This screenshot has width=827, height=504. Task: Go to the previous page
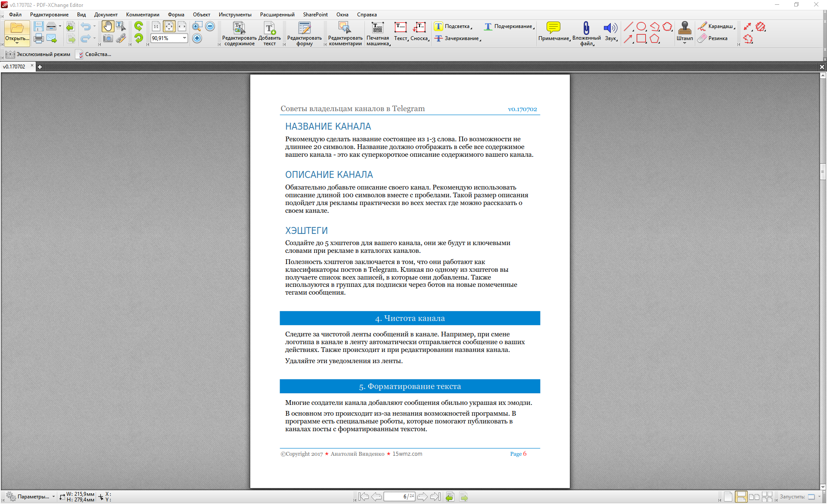pyautogui.click(x=376, y=497)
